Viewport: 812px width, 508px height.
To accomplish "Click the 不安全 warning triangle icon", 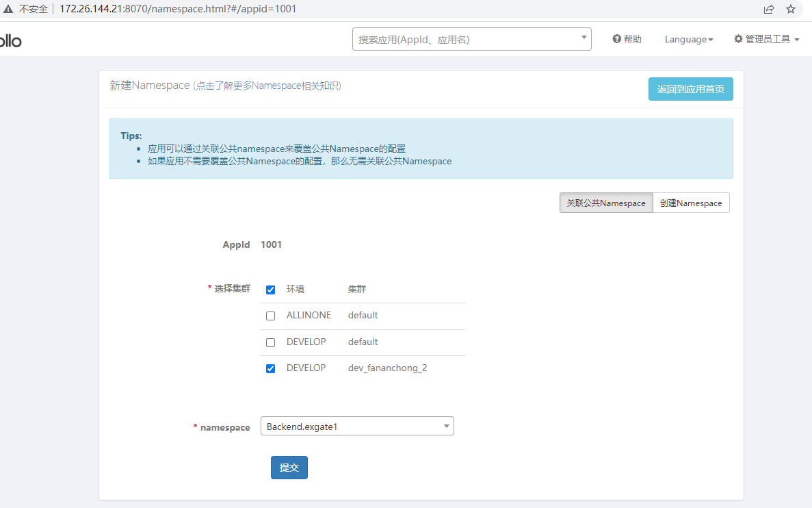I will pos(8,8).
